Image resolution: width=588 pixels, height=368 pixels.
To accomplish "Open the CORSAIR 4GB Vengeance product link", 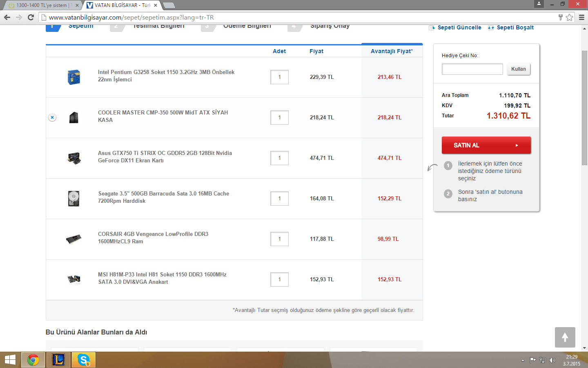I will (x=153, y=238).
